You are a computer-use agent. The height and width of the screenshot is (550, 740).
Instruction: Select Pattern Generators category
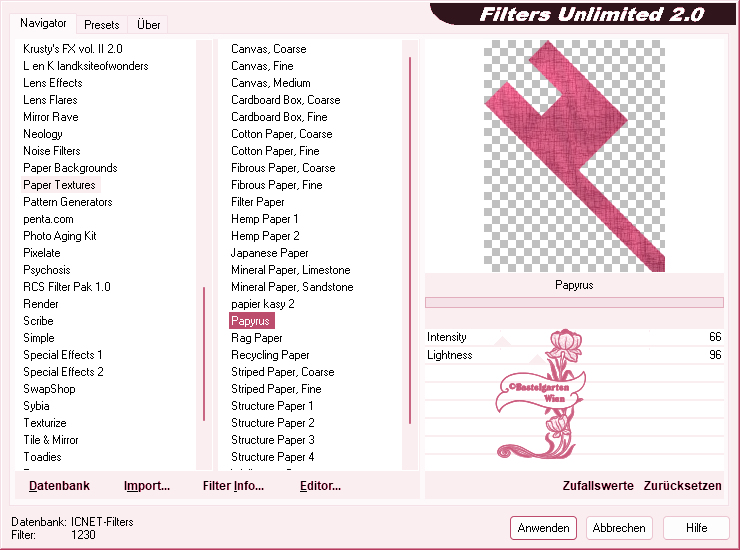67,202
